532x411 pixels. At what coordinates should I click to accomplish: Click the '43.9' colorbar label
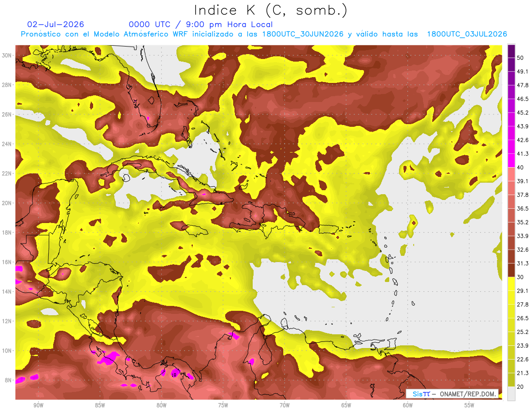(x=522, y=126)
